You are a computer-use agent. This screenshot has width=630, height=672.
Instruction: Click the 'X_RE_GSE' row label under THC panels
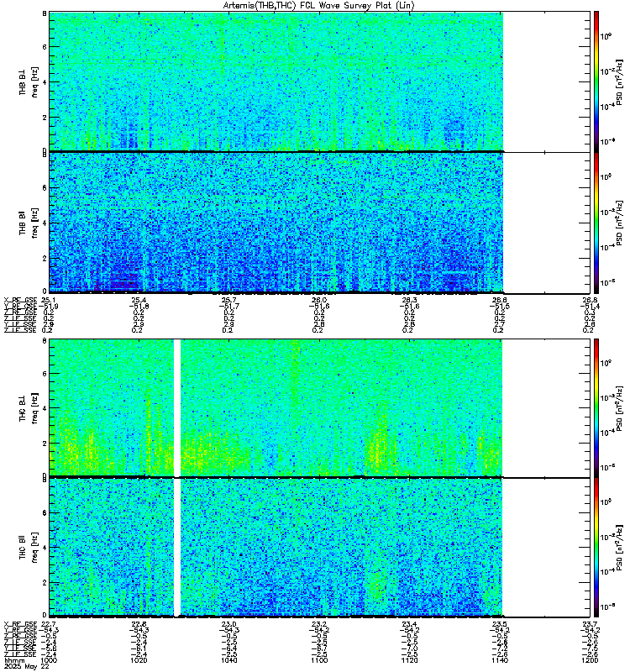20,624
